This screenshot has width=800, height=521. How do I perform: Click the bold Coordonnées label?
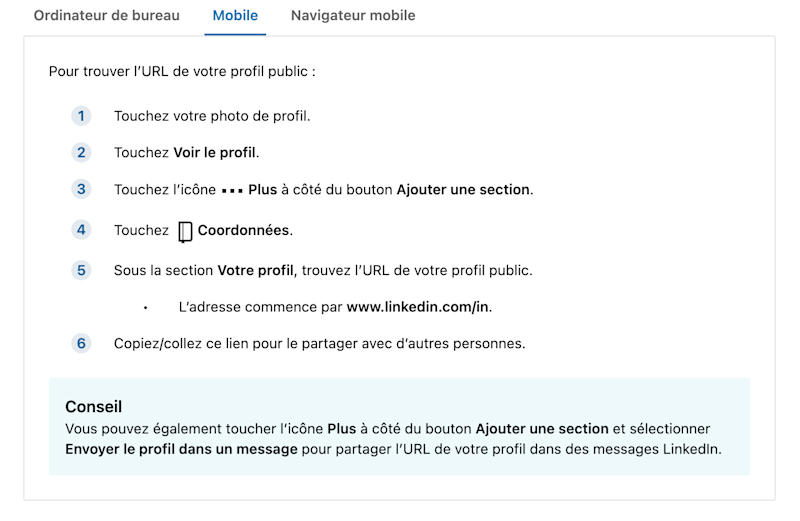(243, 230)
